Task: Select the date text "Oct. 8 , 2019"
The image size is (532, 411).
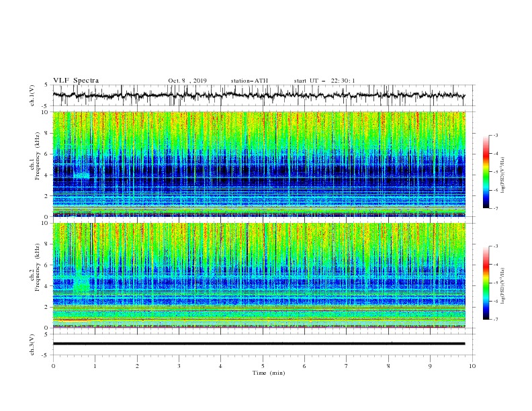Action: tap(187, 81)
